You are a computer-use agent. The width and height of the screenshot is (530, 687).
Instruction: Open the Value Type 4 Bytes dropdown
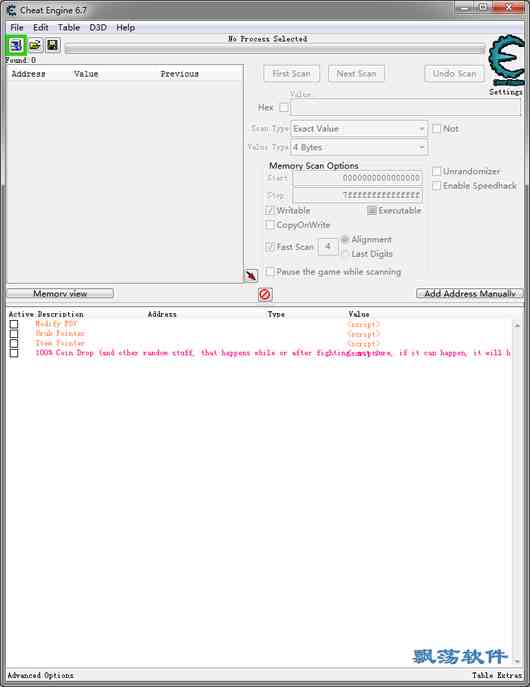(359, 147)
